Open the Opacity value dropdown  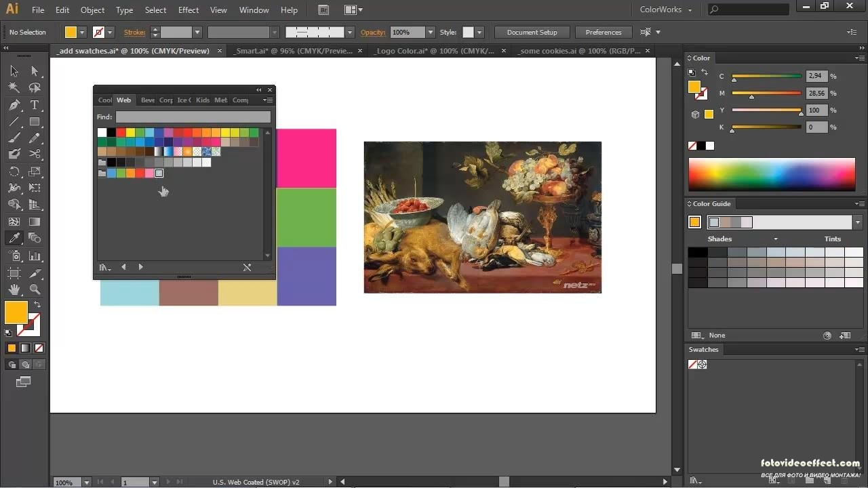point(431,32)
